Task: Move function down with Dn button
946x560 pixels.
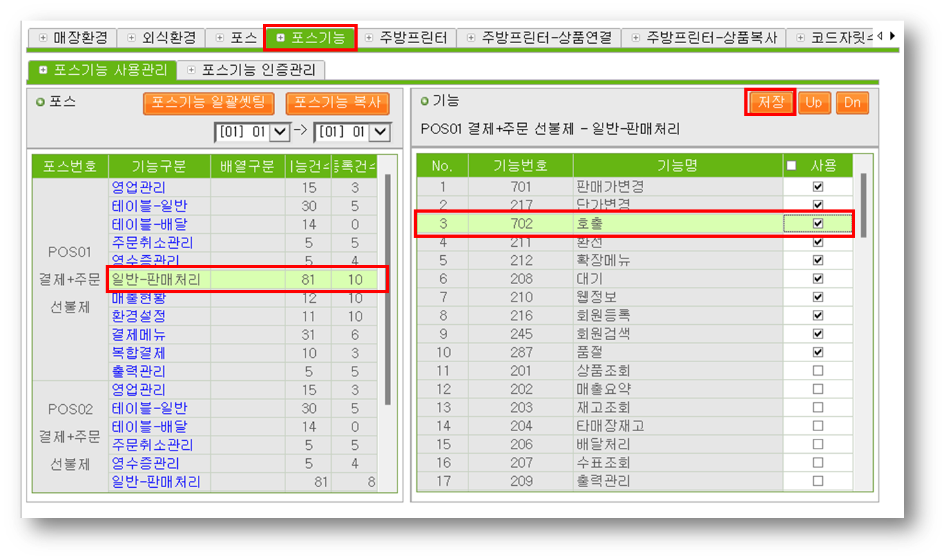Action: tap(852, 102)
